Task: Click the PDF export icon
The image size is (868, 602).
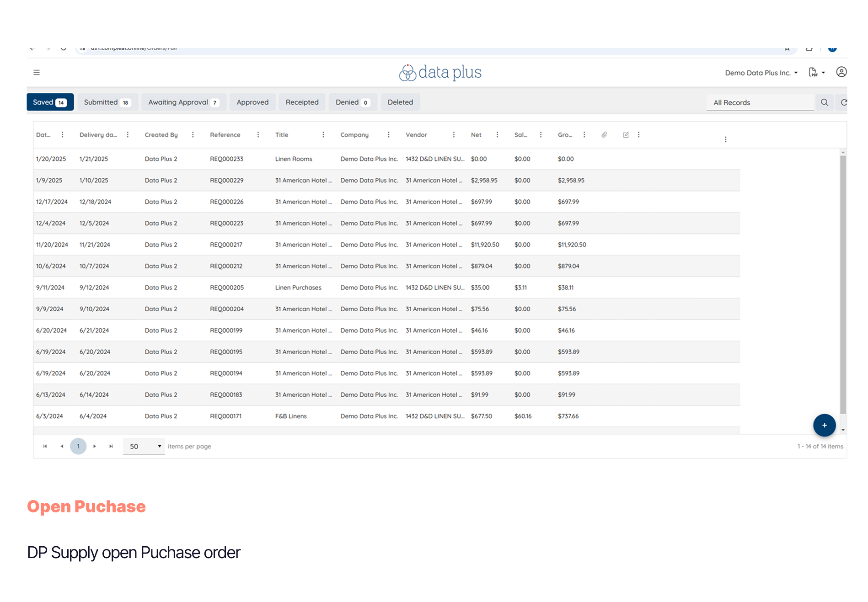Action: (x=813, y=72)
